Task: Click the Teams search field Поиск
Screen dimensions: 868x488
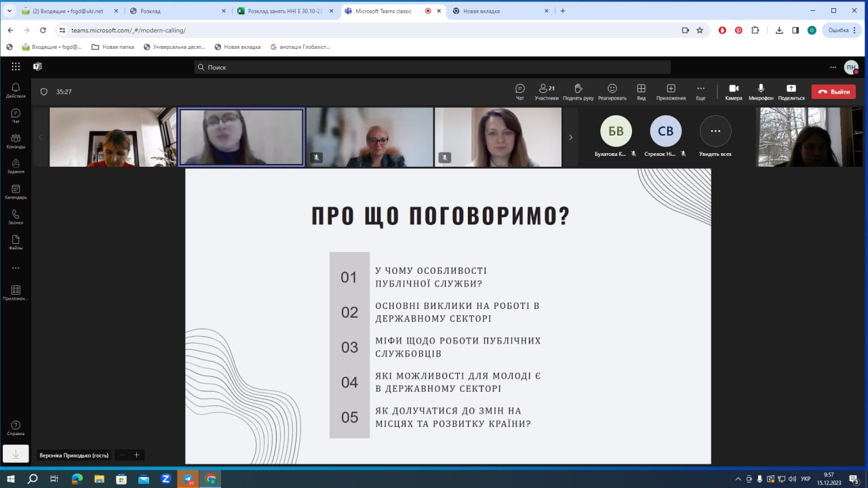Action: 432,67
